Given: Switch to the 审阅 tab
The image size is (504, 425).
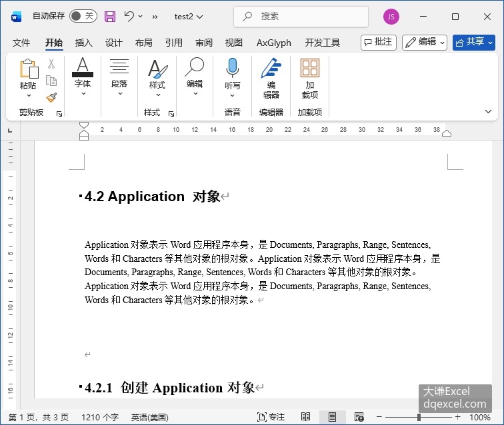Looking at the screenshot, I should (x=204, y=43).
